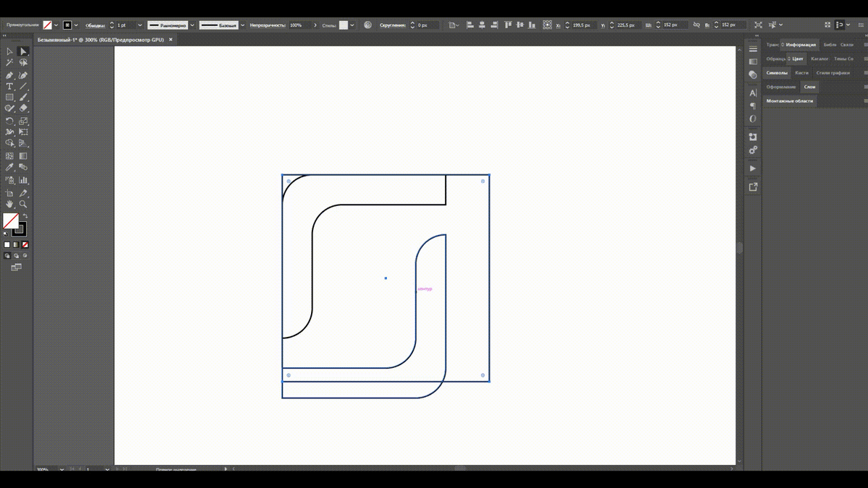Select the Eraser tool

[x=23, y=108]
